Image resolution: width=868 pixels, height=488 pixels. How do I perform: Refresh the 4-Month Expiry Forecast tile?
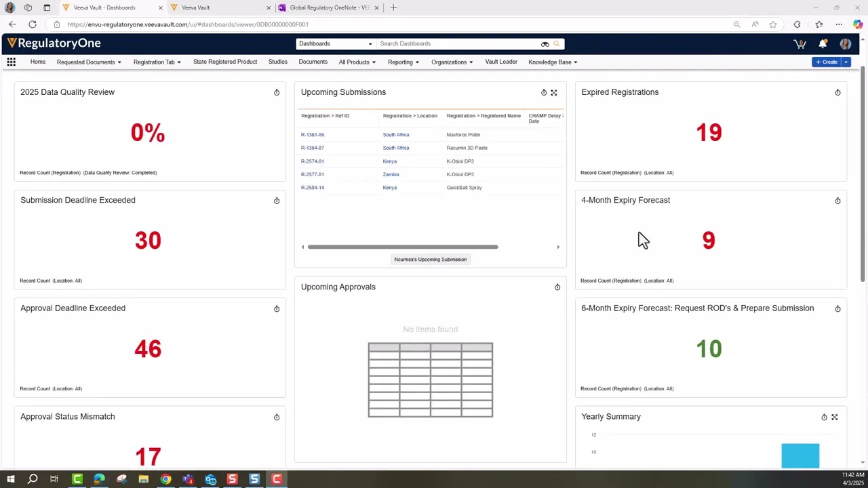[x=837, y=201]
